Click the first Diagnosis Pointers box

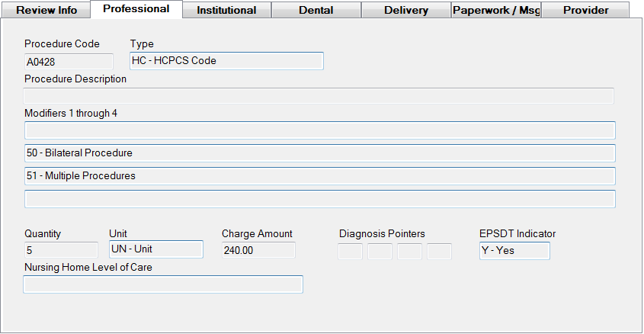tap(350, 251)
